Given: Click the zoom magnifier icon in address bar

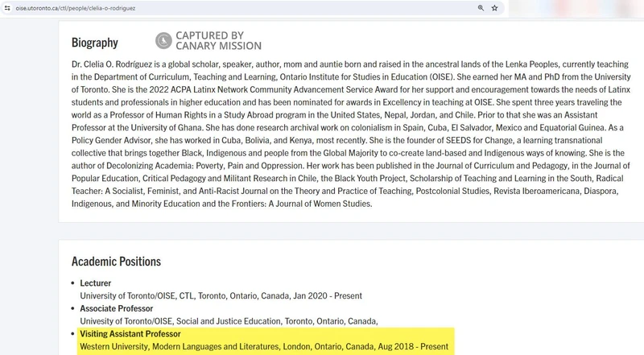Looking at the screenshot, I should coord(481,8).
